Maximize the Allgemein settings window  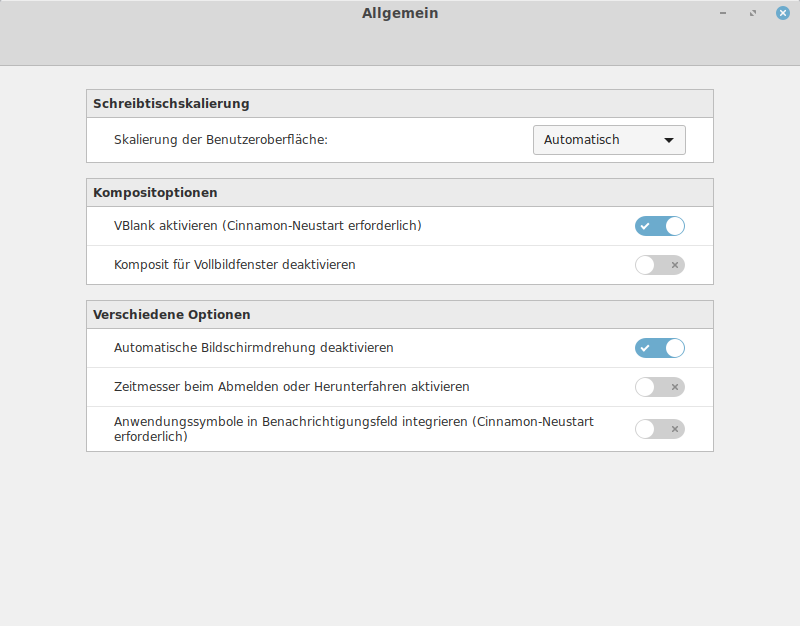pyautogui.click(x=752, y=14)
